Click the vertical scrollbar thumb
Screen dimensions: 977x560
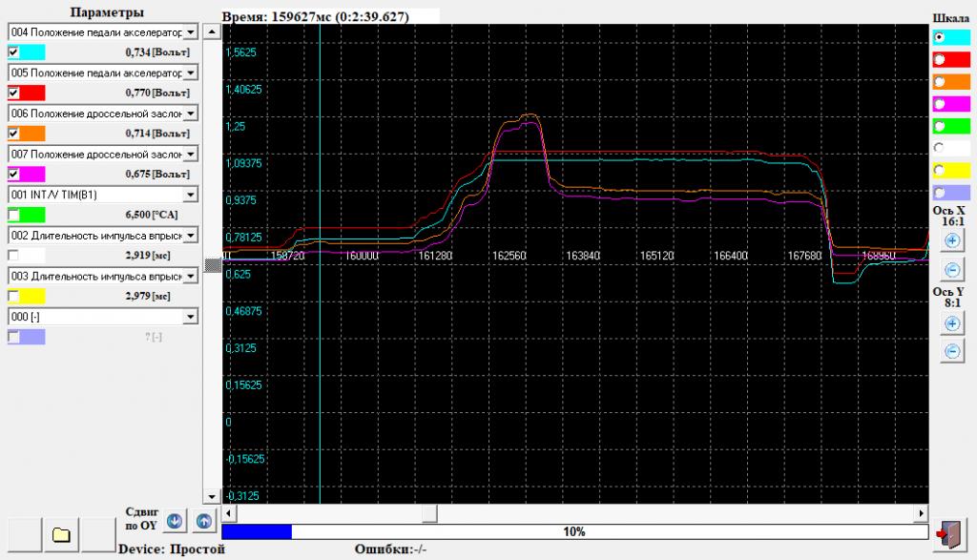click(212, 265)
